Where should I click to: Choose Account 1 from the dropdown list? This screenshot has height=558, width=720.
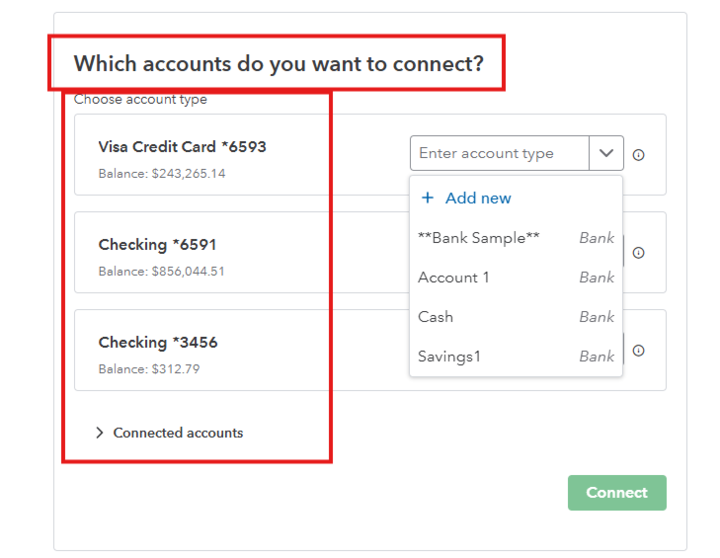(x=454, y=277)
